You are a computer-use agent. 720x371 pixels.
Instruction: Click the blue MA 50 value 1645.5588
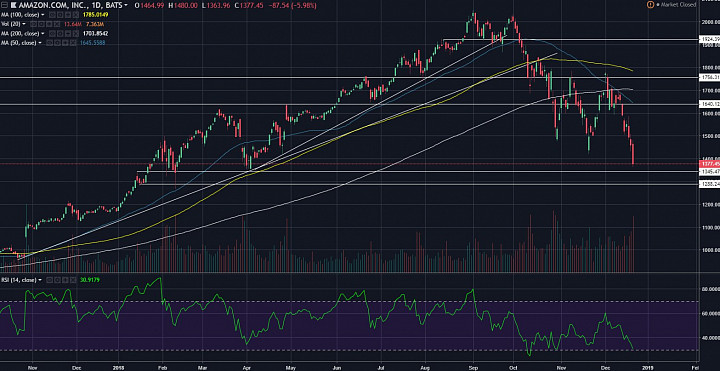tap(93, 43)
